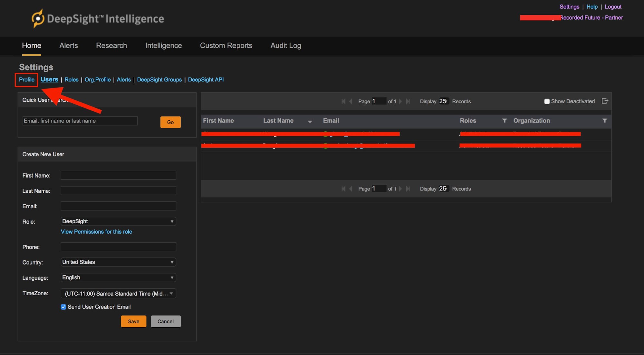The height and width of the screenshot is (355, 644).
Task: Switch to the Home tab
Action: (x=32, y=46)
